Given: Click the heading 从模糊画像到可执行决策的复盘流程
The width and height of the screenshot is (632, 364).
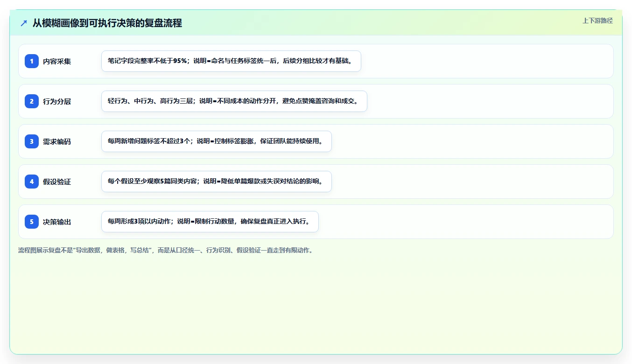Looking at the screenshot, I should click(x=107, y=23).
